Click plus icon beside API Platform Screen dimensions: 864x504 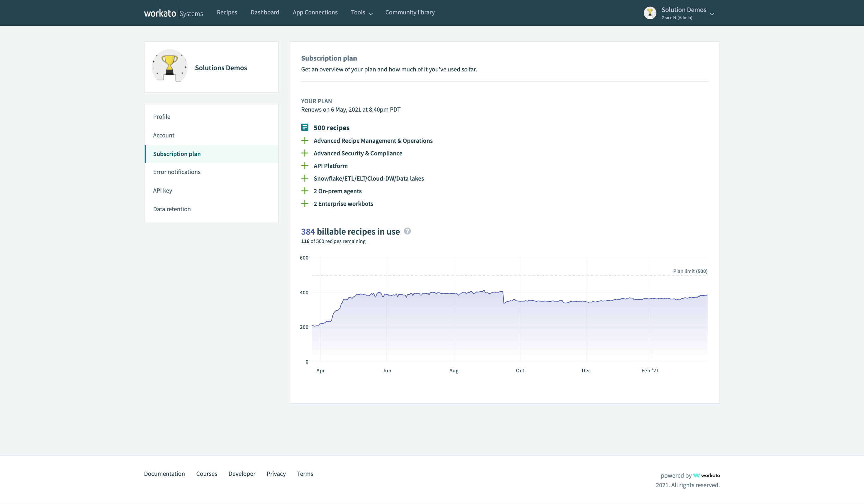(305, 166)
